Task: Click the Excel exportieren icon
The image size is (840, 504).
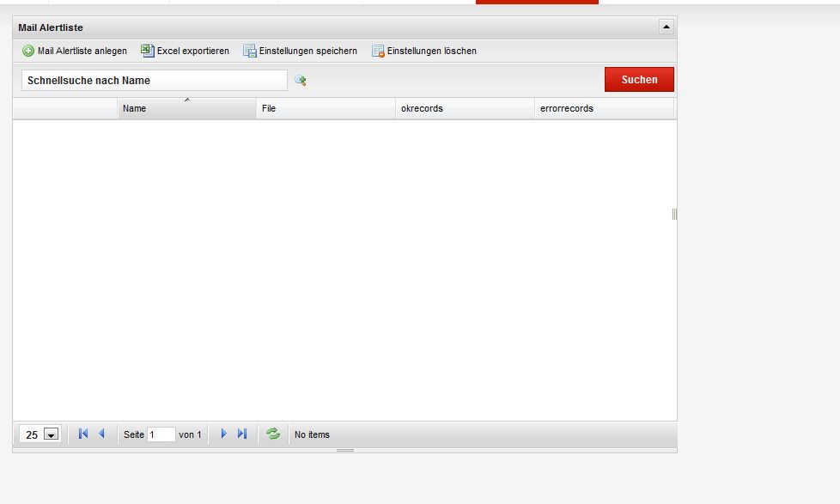Action: click(148, 52)
